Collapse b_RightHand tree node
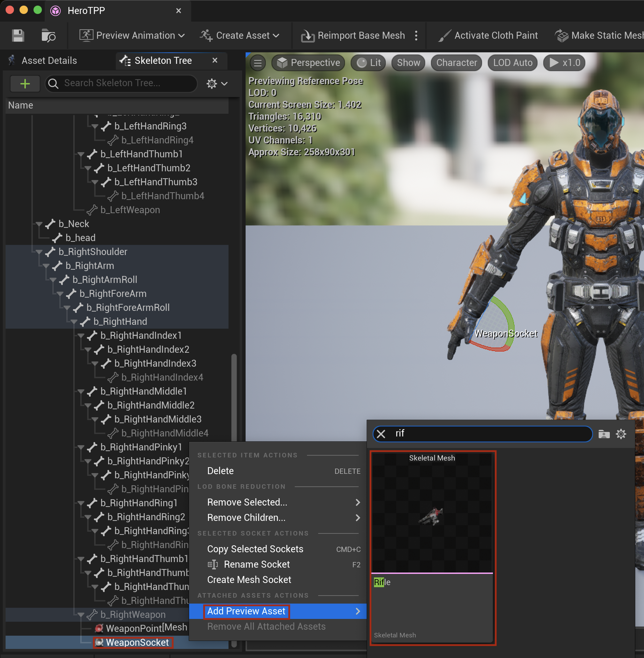644x658 pixels. (x=74, y=322)
